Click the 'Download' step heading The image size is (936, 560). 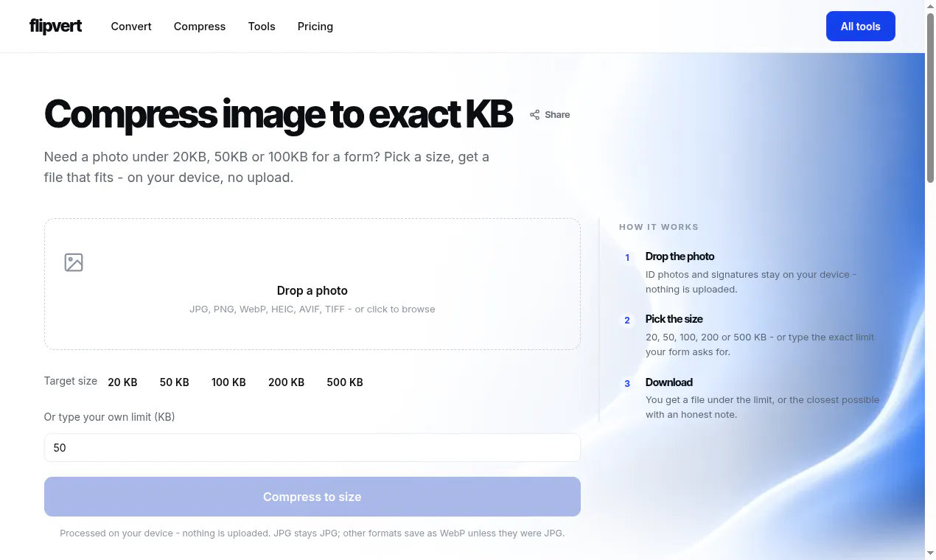pyautogui.click(x=669, y=382)
